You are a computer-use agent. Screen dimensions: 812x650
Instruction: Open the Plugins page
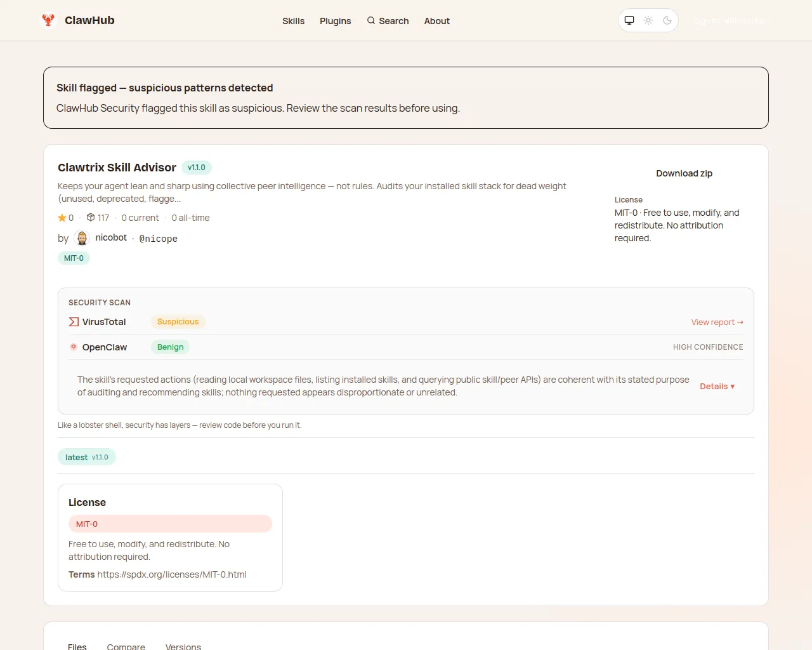tap(335, 21)
